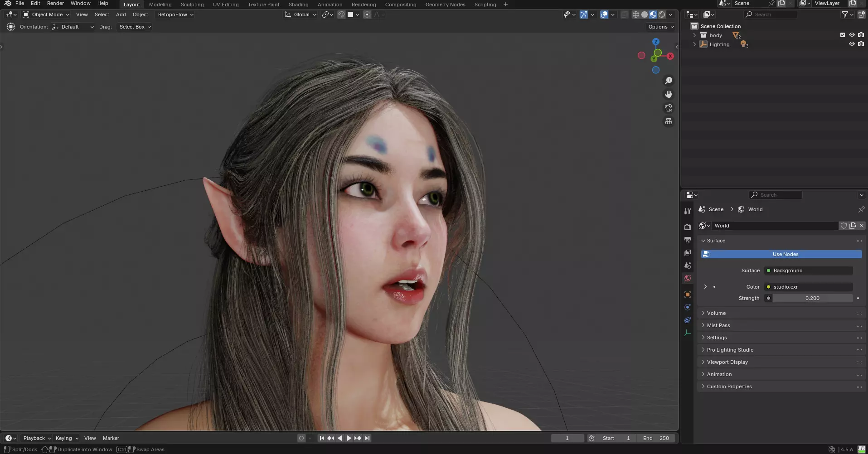This screenshot has height=454, width=868.
Task: Select solid viewport shading
Action: (x=645, y=14)
